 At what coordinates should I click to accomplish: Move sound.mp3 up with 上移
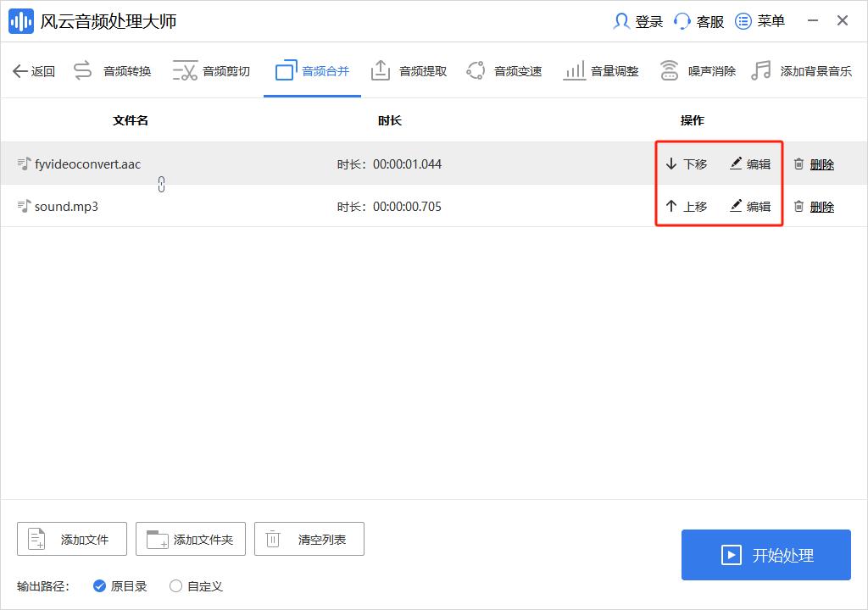[x=687, y=206]
